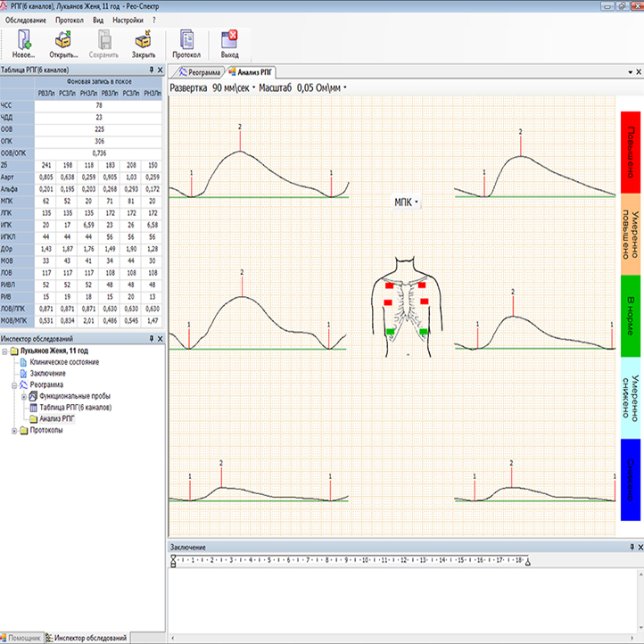Click the blue Снижено legend block

pyautogui.click(x=630, y=480)
